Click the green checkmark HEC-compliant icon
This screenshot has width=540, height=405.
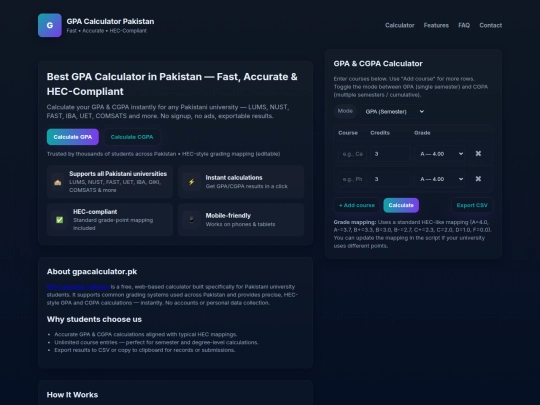[x=60, y=220]
